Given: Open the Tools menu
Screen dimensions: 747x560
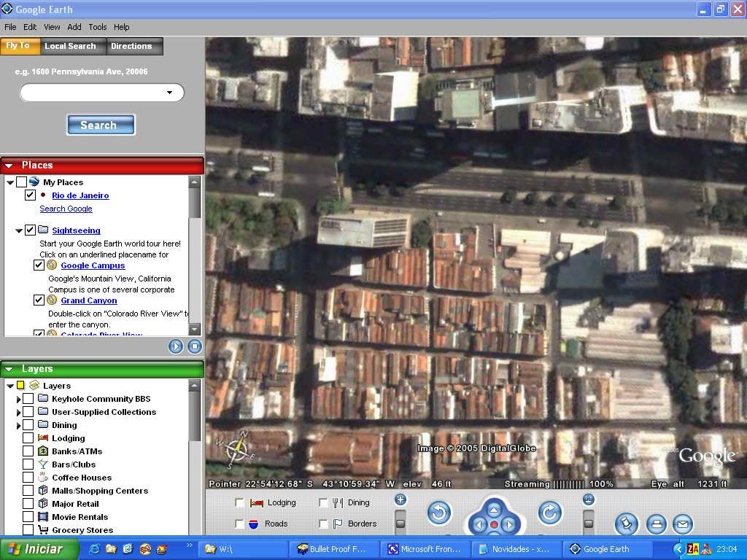Looking at the screenshot, I should pyautogui.click(x=98, y=27).
